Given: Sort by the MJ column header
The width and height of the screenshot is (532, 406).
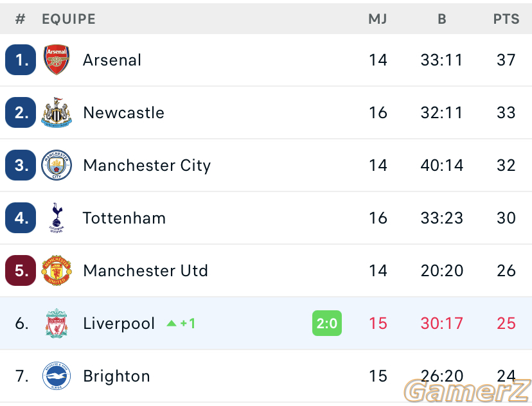Looking at the screenshot, I should coord(378,19).
